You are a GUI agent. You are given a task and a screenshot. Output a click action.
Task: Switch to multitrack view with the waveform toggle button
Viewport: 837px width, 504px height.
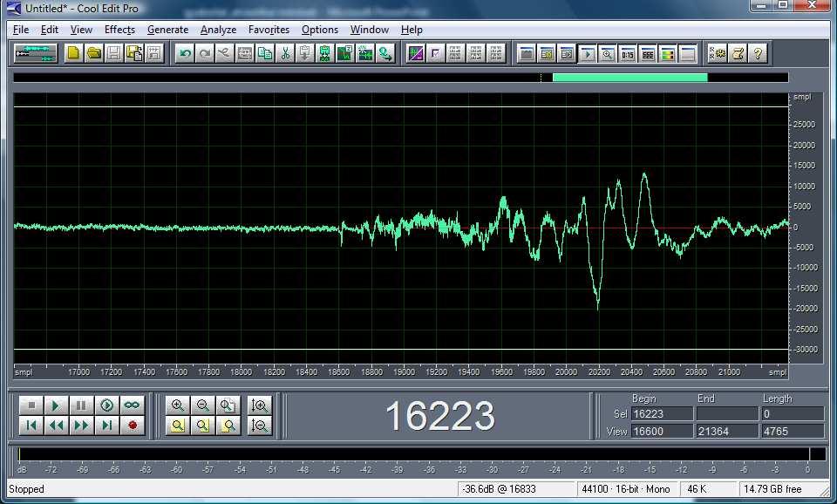click(x=36, y=53)
